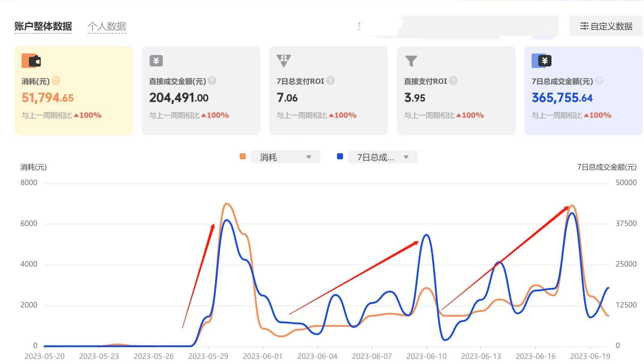Click the ¥ icon on 直接成交金额 card
The height and width of the screenshot is (364, 644).
pyautogui.click(x=156, y=60)
